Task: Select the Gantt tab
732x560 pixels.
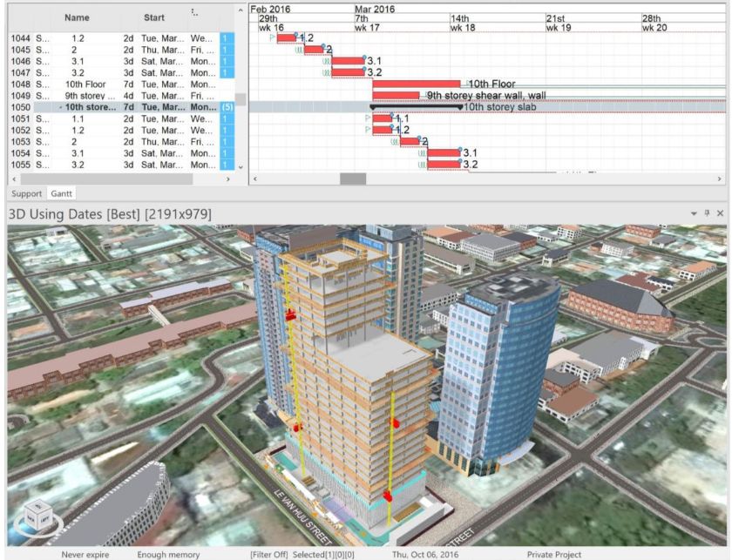Action: click(x=61, y=192)
